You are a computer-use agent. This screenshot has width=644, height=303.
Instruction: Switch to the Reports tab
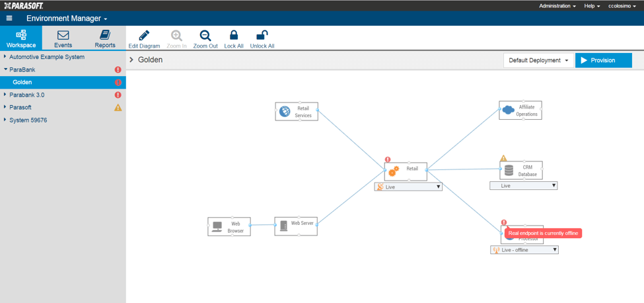coord(105,38)
